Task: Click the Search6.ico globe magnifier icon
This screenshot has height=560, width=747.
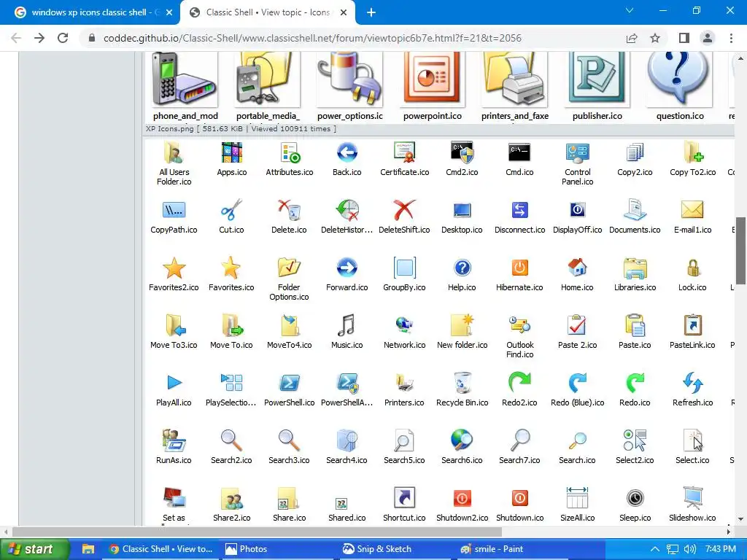Action: click(462, 440)
